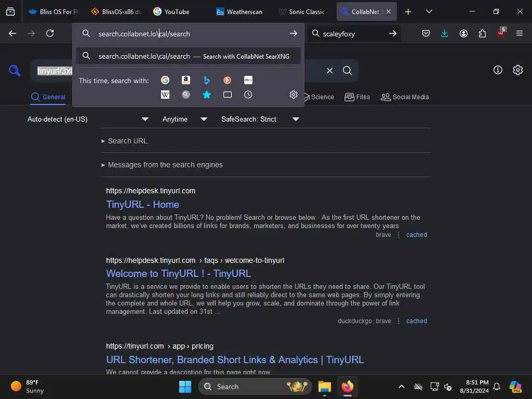The image size is (532, 399).
Task: Open extensions puzzle icon
Action: (x=482, y=33)
